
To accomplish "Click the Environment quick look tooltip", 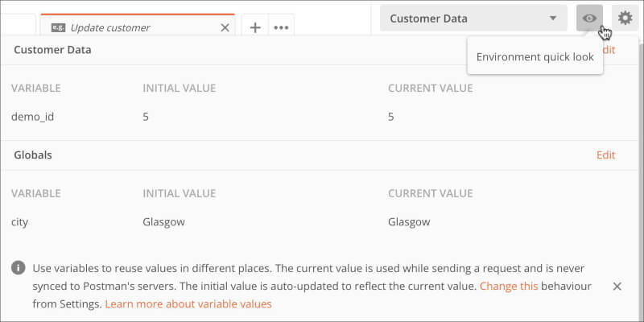I will click(x=535, y=56).
